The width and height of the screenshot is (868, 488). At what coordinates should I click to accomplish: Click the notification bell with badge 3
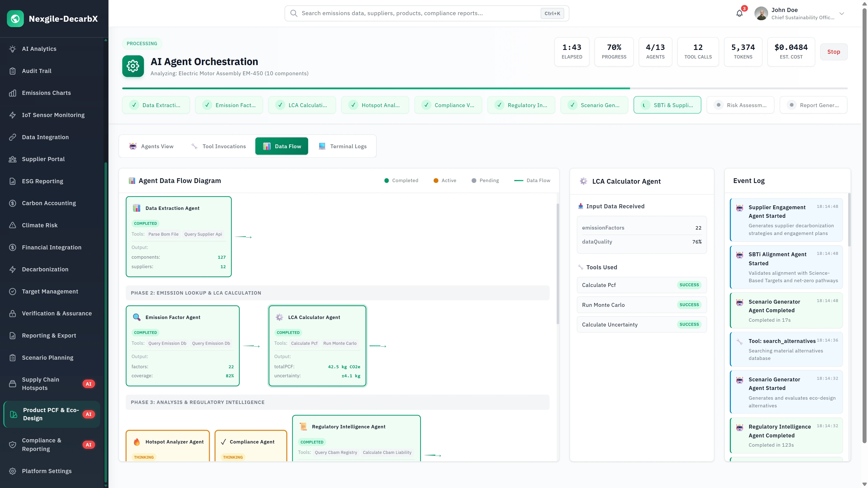click(x=739, y=13)
